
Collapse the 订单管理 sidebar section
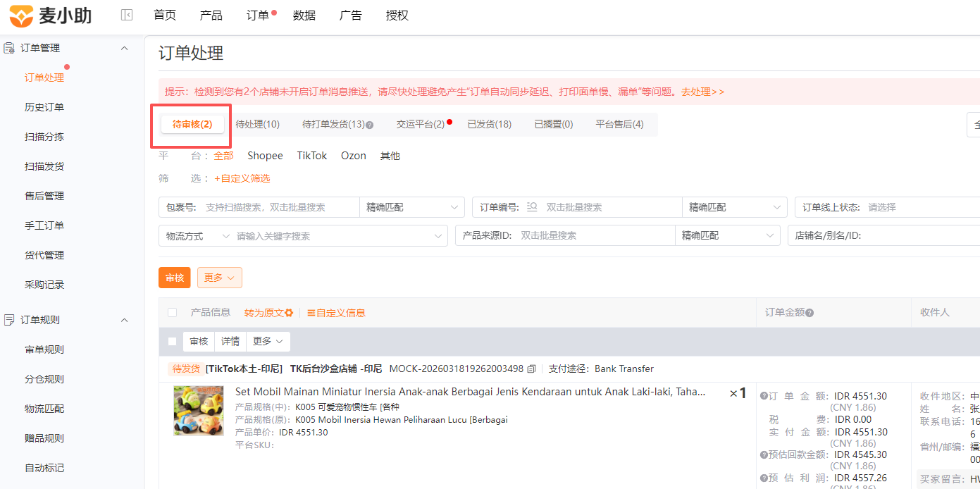tap(125, 48)
